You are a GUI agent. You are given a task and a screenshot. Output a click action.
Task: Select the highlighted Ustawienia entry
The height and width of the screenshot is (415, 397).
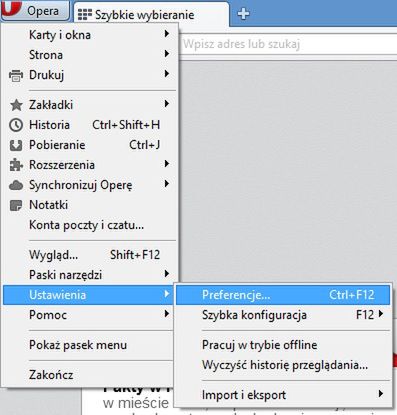88,295
